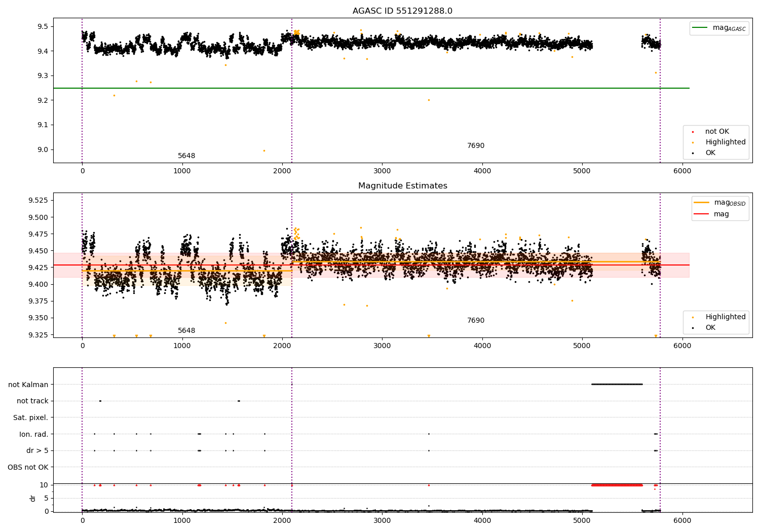Screen dimensions: 760x532
Task: Click dr axis tick '5' in bottom plot
Action: 46,498
